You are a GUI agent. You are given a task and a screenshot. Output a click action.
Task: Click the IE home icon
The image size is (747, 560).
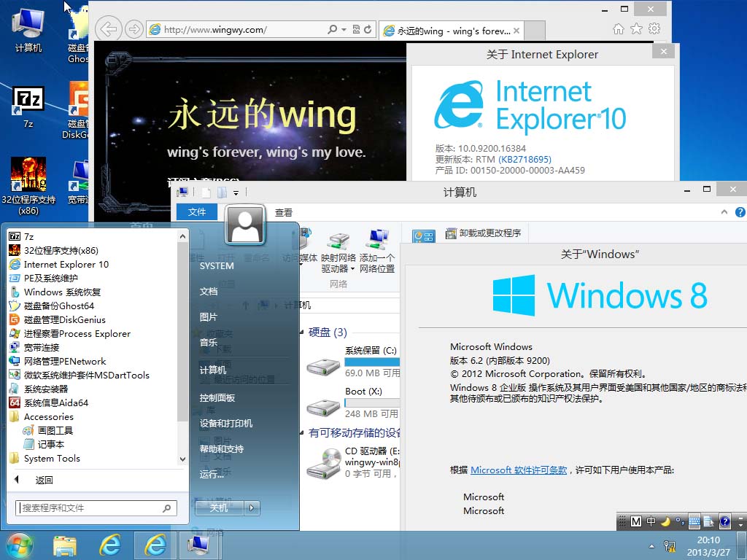[619, 29]
